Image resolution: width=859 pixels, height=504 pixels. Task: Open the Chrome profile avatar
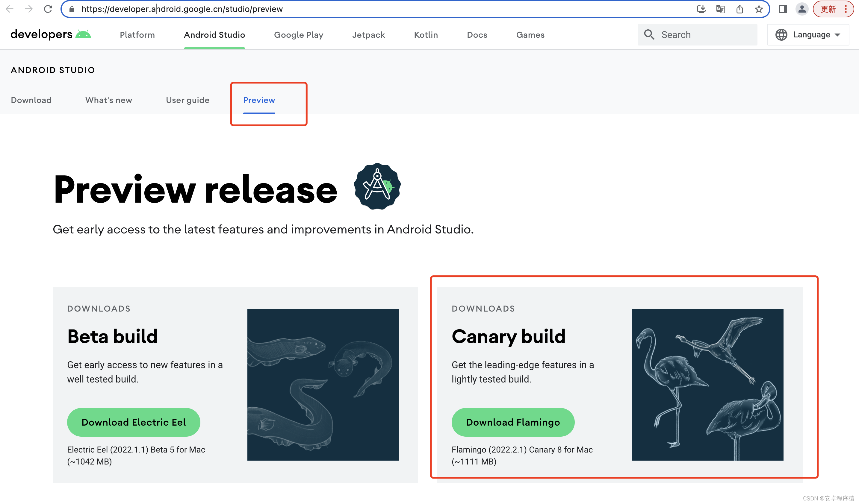(x=802, y=9)
